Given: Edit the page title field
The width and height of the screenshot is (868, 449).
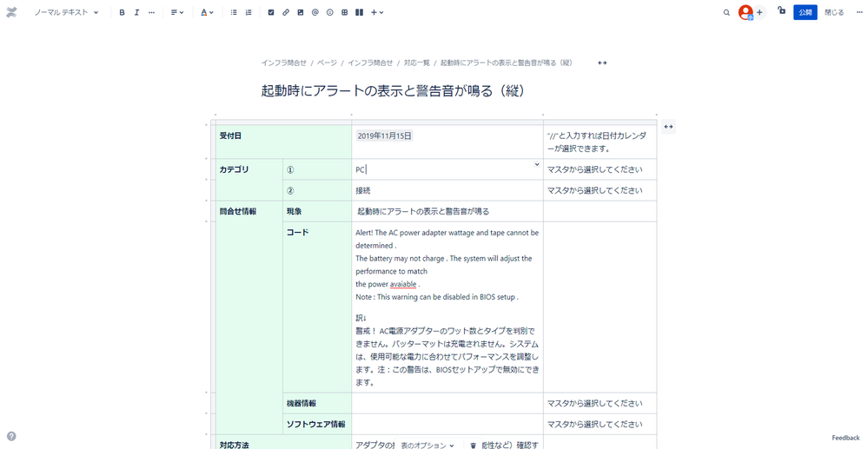Looking at the screenshot, I should 393,91.
